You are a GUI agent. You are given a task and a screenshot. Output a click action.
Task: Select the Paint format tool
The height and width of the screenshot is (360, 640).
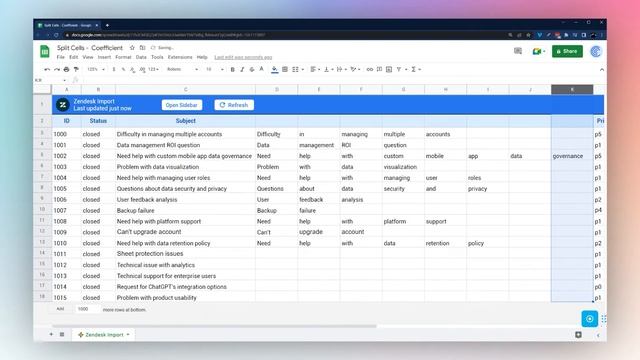[x=76, y=69]
